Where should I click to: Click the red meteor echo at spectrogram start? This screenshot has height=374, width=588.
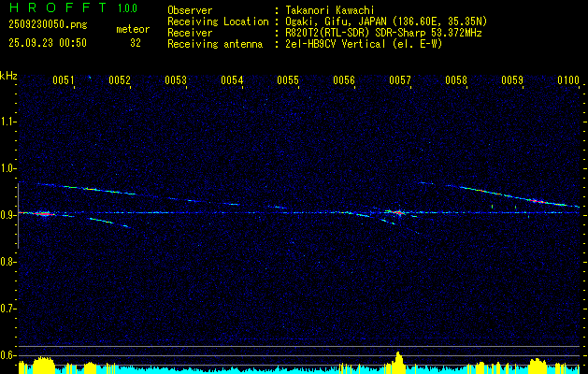[x=44, y=214]
